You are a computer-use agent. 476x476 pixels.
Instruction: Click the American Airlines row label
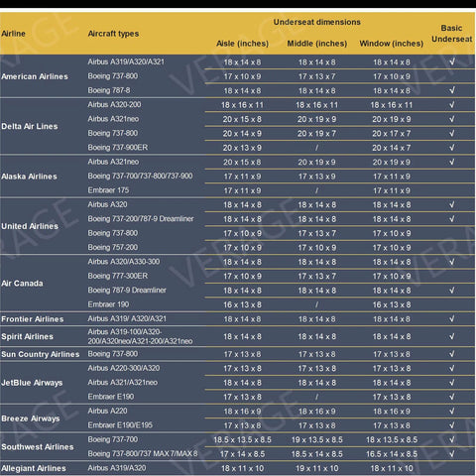pyautogui.click(x=35, y=76)
